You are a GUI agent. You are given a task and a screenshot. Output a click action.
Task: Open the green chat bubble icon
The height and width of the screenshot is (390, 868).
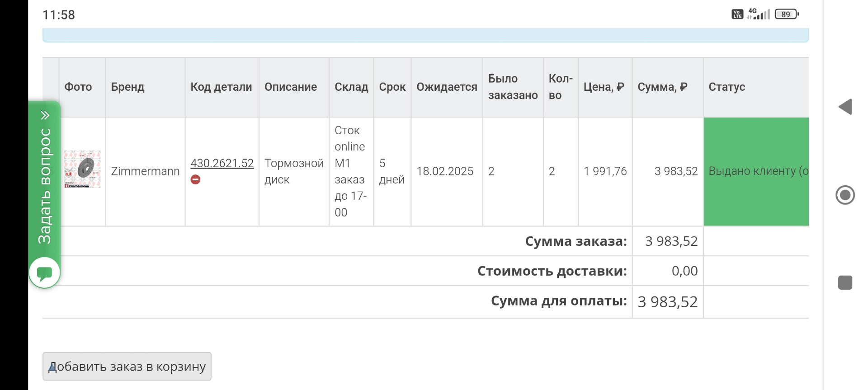[x=44, y=273]
